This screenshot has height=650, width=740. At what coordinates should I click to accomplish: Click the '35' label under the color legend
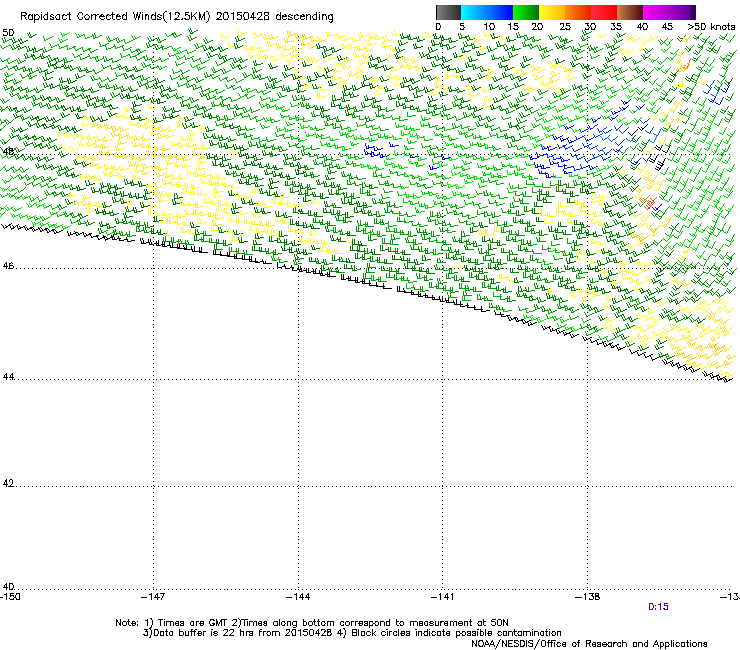point(616,27)
